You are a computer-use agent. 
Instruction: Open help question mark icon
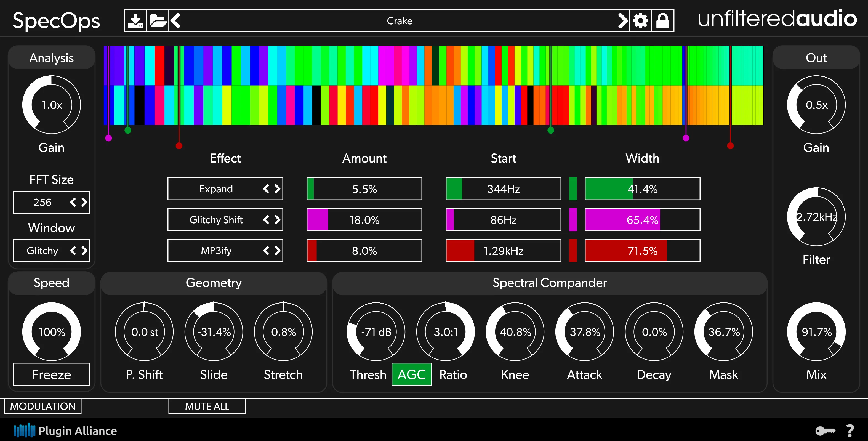point(850,431)
